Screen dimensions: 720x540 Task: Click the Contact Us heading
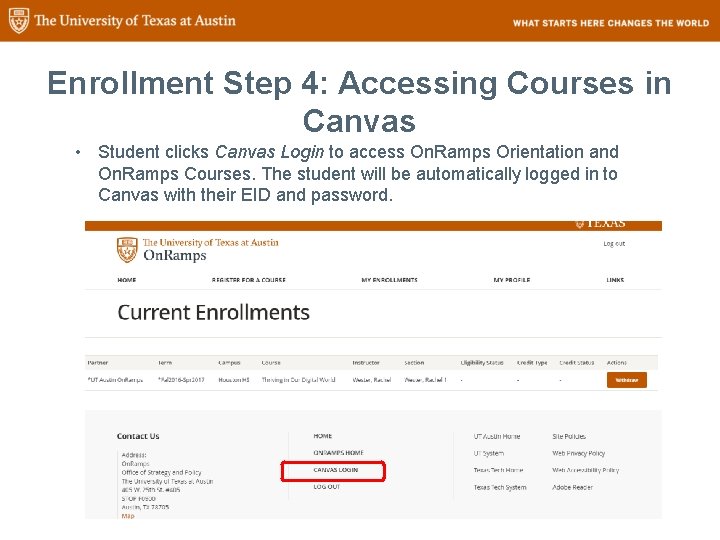138,436
